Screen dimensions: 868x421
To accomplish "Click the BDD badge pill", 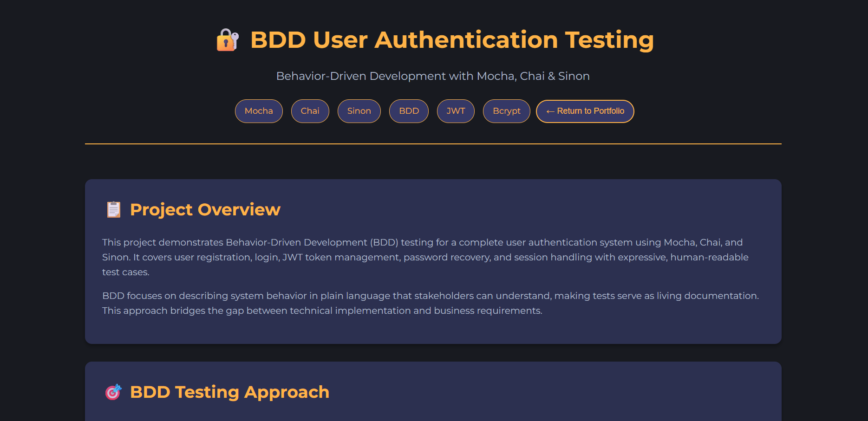I will (409, 111).
